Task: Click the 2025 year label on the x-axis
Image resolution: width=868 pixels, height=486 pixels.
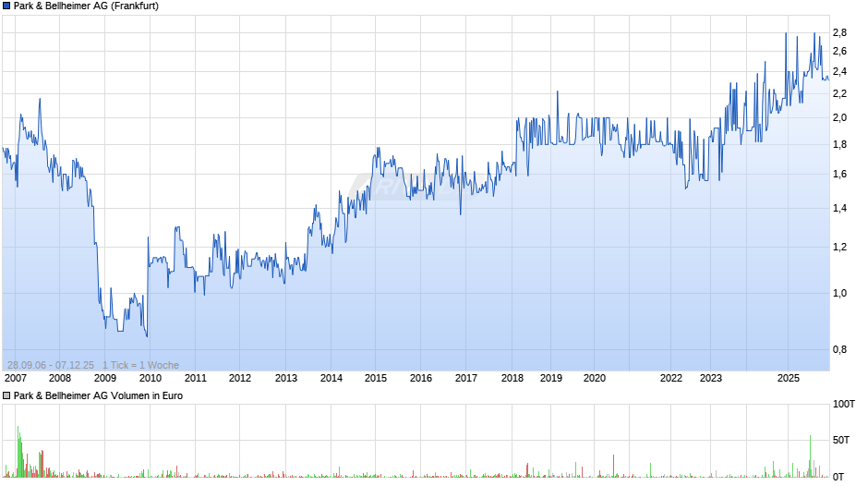Action: click(789, 378)
